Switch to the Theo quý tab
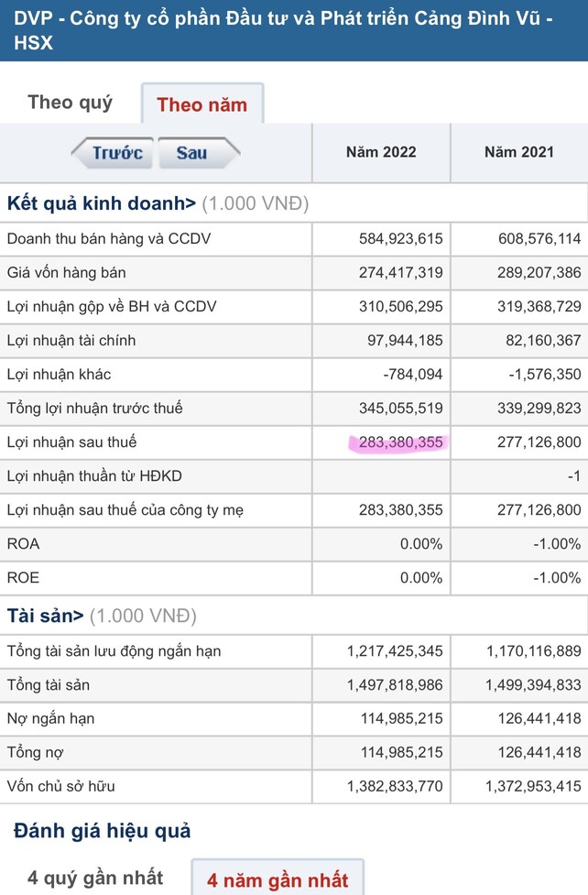This screenshot has width=588, height=895. pos(70,102)
